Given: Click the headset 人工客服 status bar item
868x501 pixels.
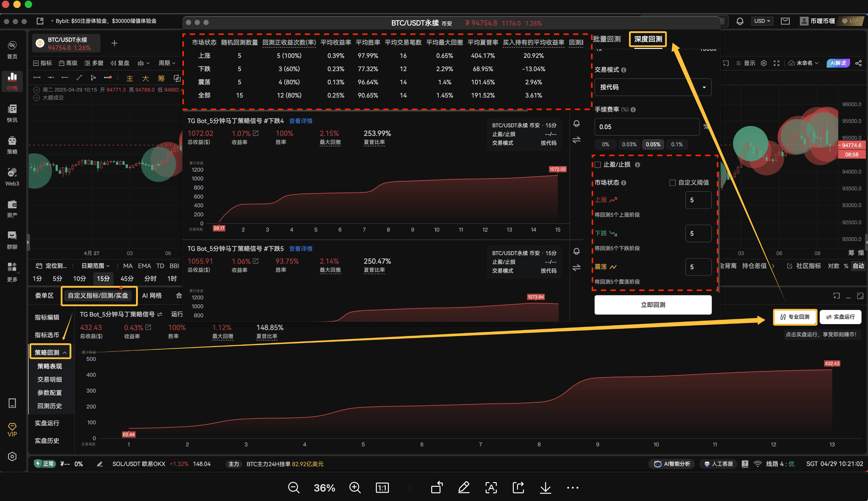Looking at the screenshot, I should (718, 464).
